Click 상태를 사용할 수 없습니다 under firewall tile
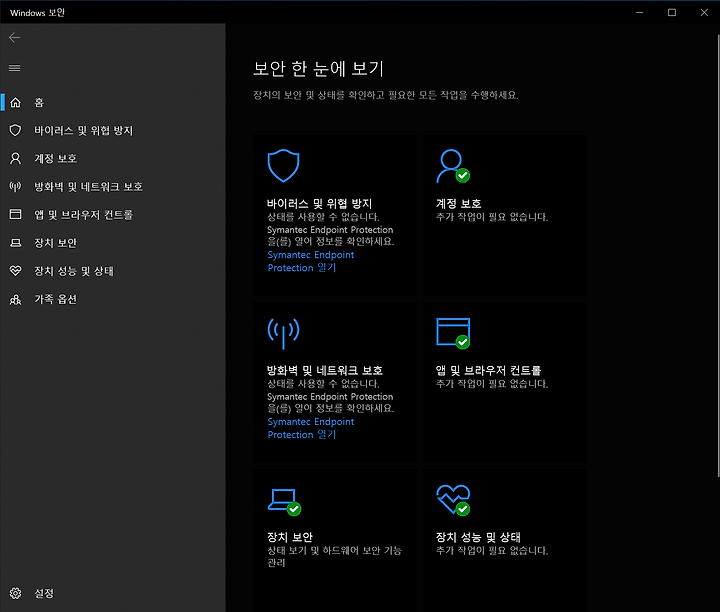 click(323, 383)
